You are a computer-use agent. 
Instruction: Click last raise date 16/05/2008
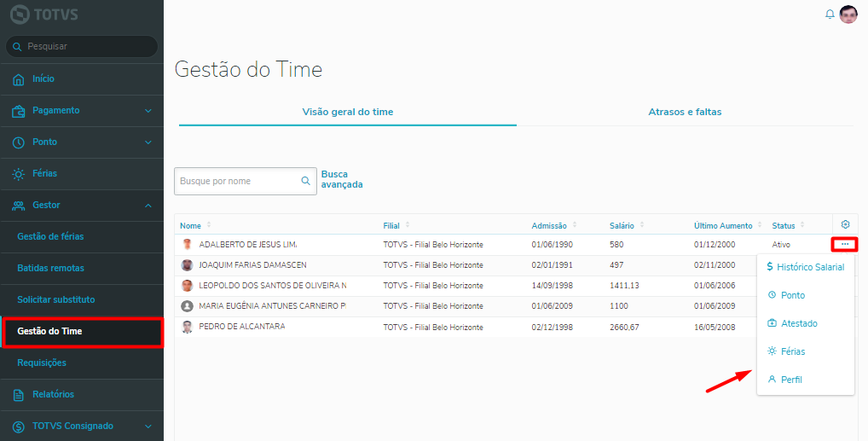tap(715, 328)
